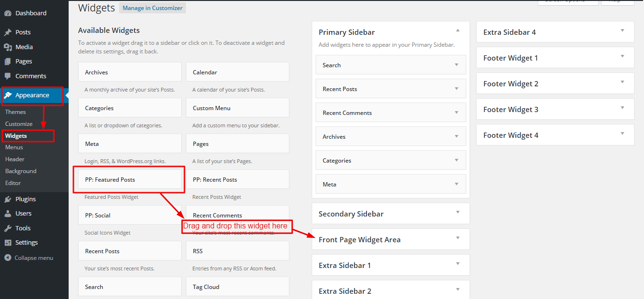The image size is (644, 299).
Task: Open the Header submenu item
Action: click(15, 159)
